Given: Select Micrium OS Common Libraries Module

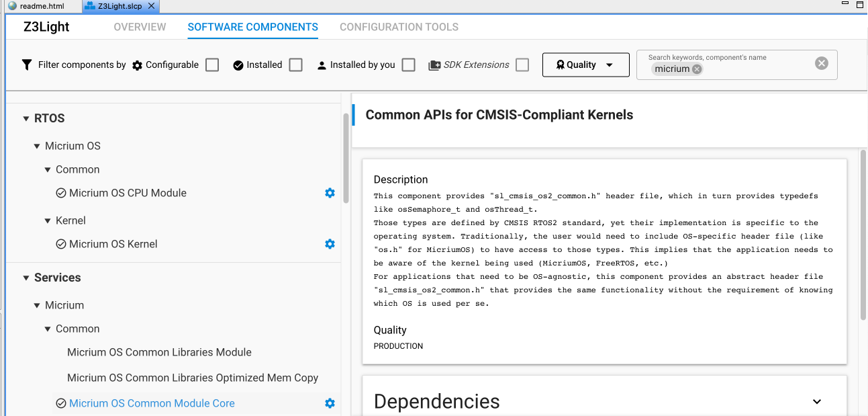Looking at the screenshot, I should (x=159, y=352).
